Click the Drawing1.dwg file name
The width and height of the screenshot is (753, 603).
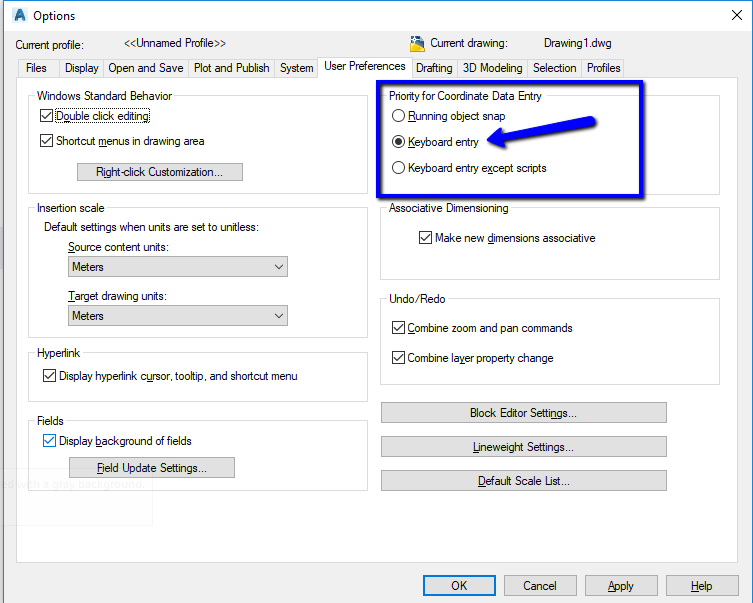pos(578,43)
